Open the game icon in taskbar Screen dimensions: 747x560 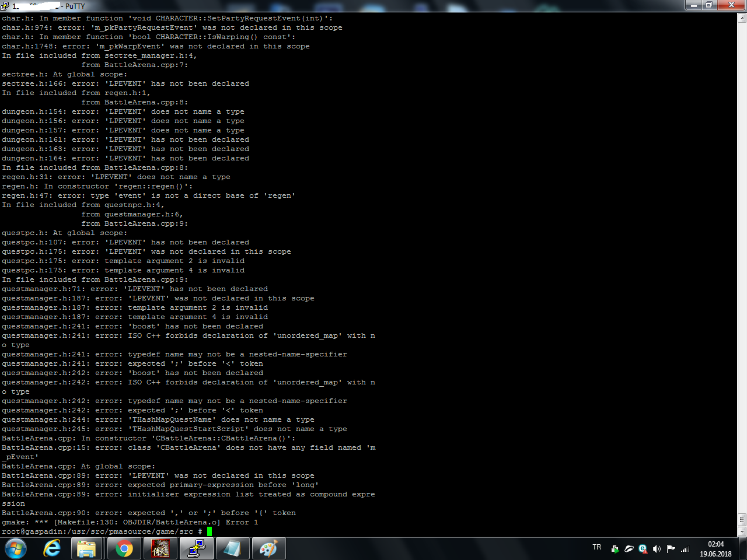tap(160, 549)
